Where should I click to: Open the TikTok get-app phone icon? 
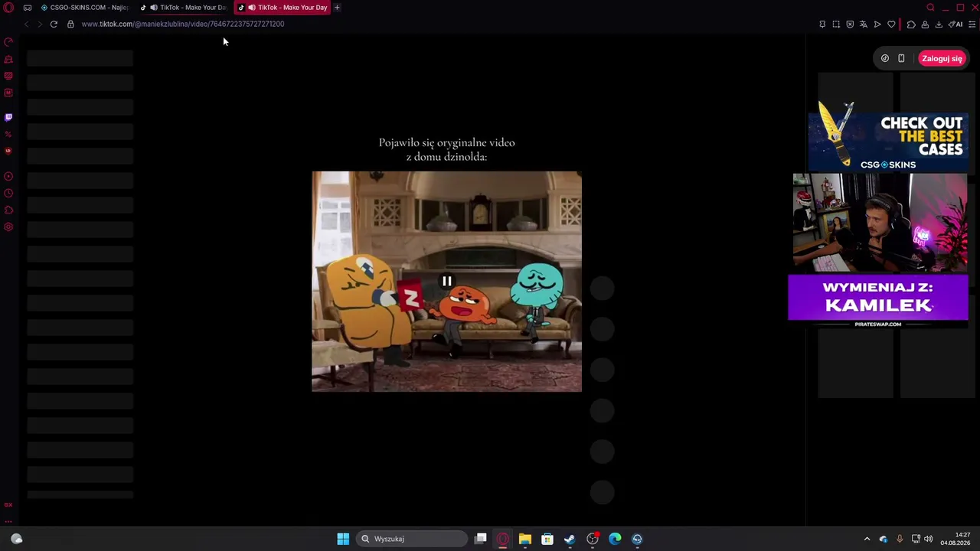click(901, 58)
